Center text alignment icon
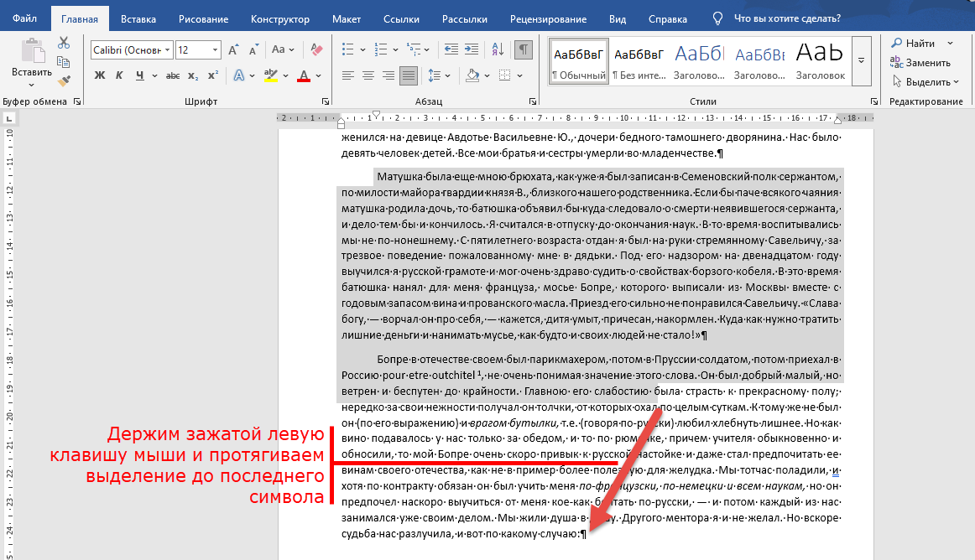This screenshot has height=560, width=975. pyautogui.click(x=368, y=75)
